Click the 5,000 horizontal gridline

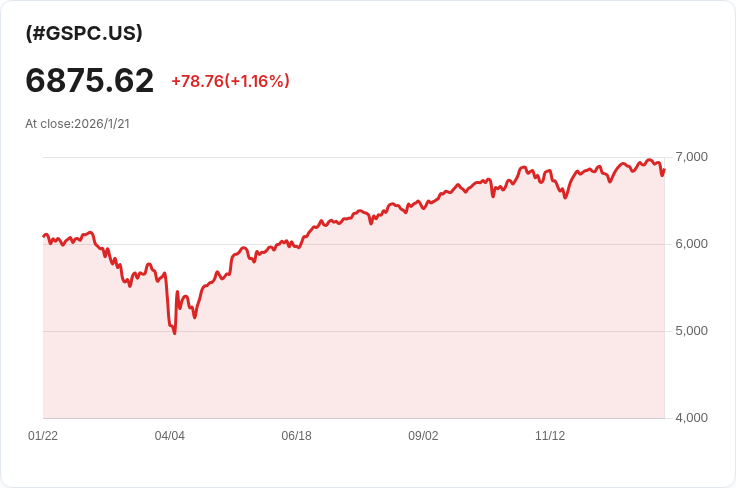pos(354,331)
